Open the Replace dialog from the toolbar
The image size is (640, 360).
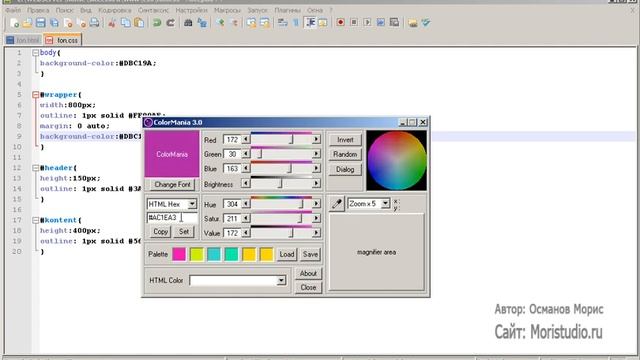pyautogui.click(x=202, y=23)
